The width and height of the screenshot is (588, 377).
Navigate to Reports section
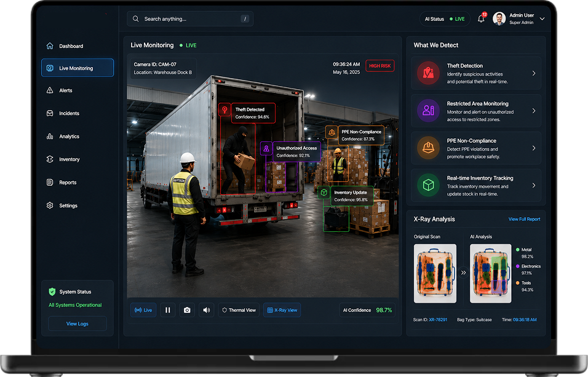pyautogui.click(x=77, y=182)
